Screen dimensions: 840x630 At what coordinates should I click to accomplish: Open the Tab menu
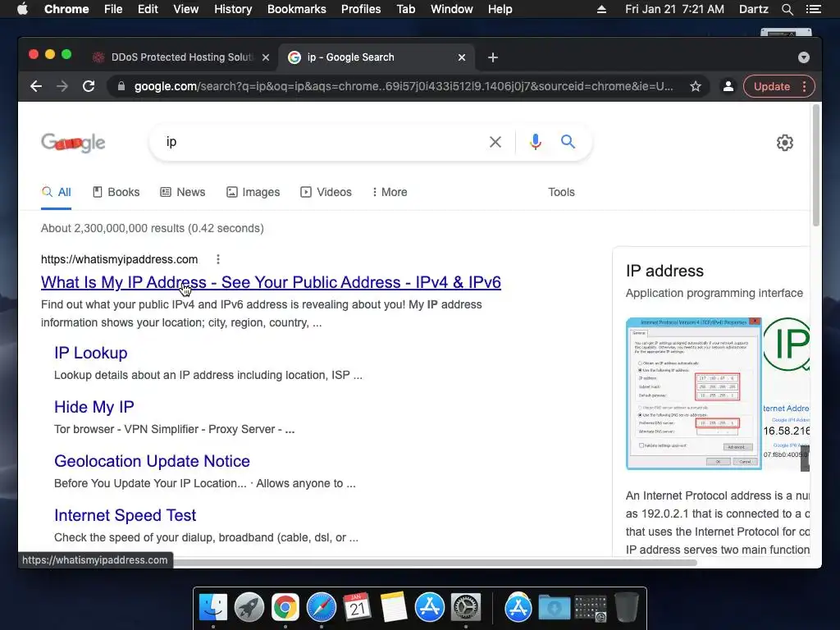[x=405, y=9]
